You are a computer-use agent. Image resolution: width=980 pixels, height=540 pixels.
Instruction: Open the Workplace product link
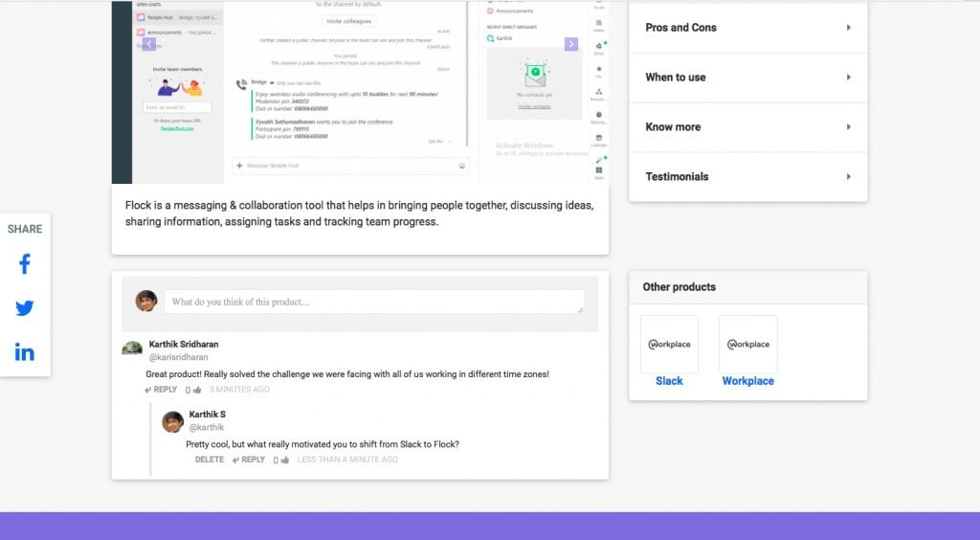(x=748, y=381)
